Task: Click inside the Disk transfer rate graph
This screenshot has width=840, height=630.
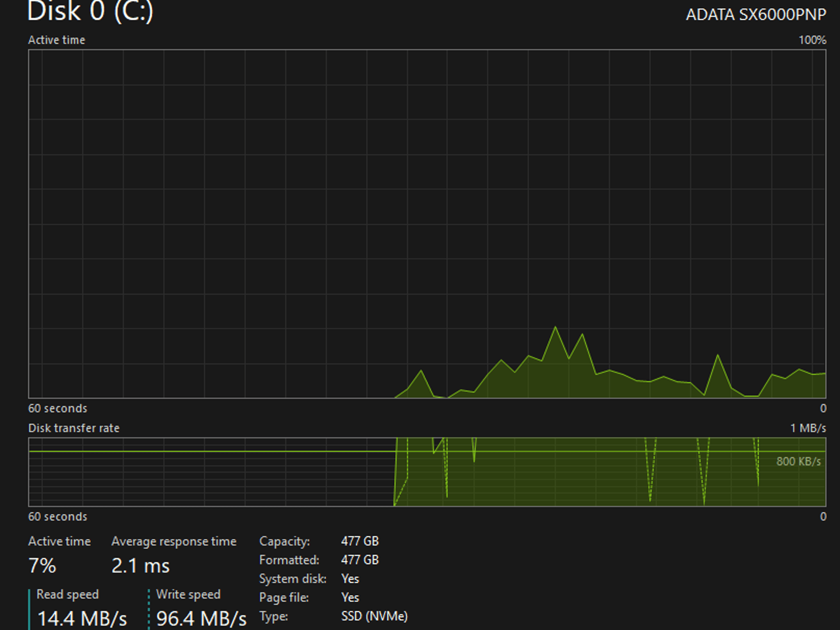Action: coord(427,472)
